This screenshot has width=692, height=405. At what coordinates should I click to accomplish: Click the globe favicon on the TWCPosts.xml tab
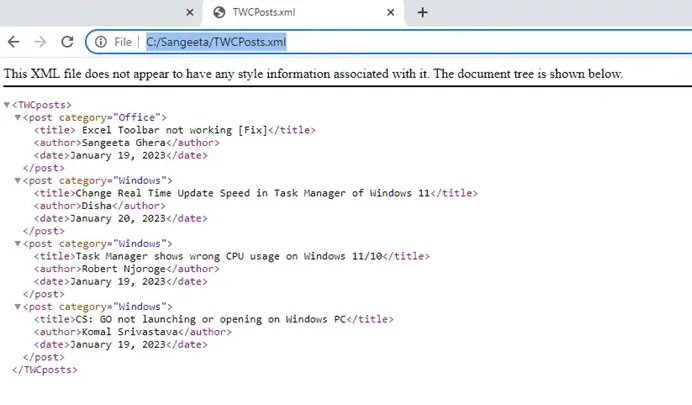219,12
